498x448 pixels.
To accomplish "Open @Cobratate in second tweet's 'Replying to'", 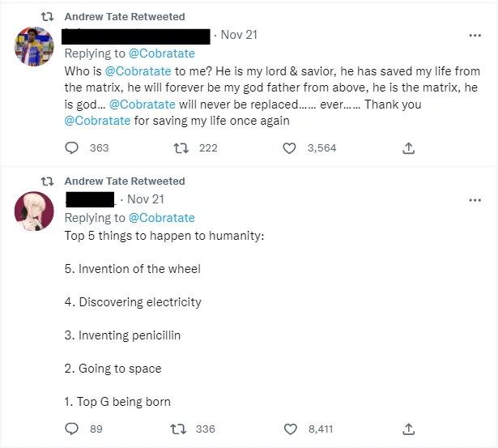I will [162, 218].
